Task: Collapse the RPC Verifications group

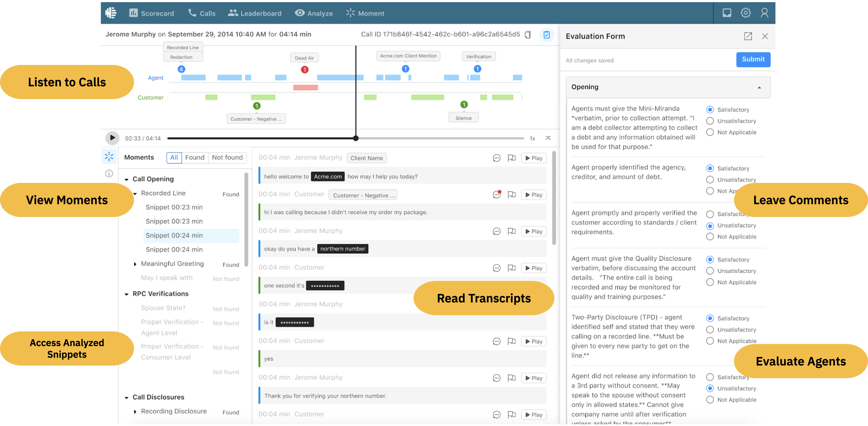Action: (x=126, y=294)
